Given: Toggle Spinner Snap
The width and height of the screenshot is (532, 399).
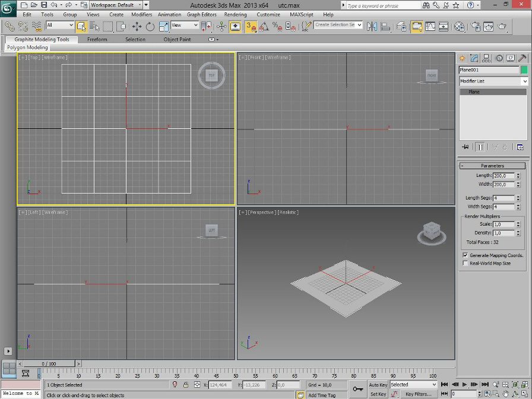Looking at the screenshot, I should coord(290,27).
